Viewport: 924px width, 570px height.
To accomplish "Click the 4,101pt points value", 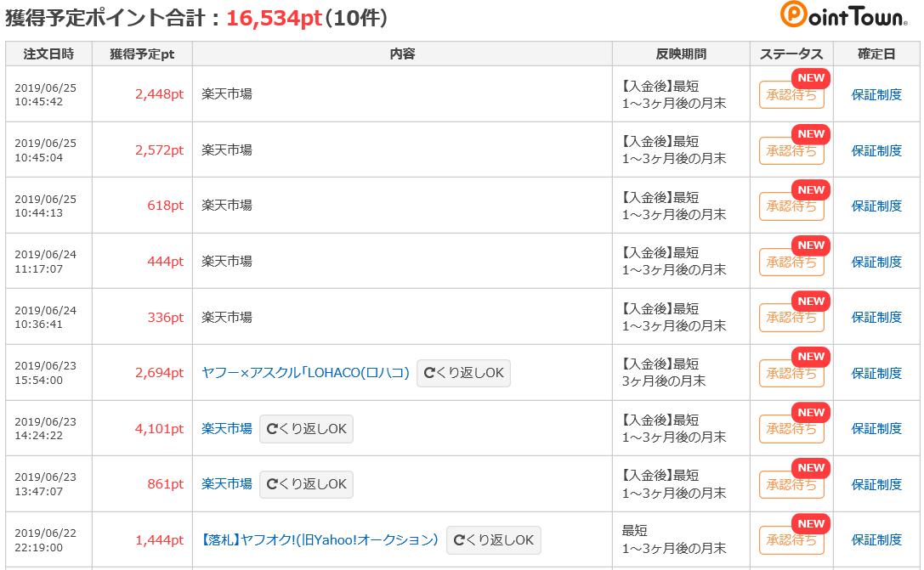I will pos(159,429).
